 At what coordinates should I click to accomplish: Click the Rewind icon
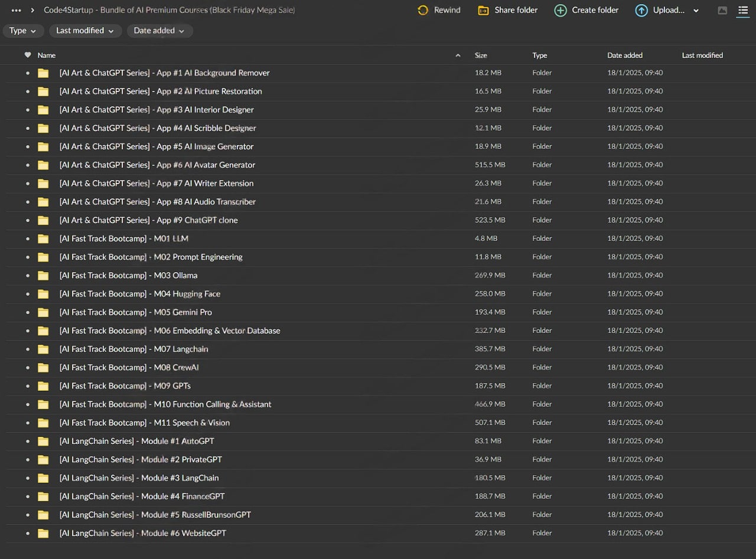tap(423, 10)
